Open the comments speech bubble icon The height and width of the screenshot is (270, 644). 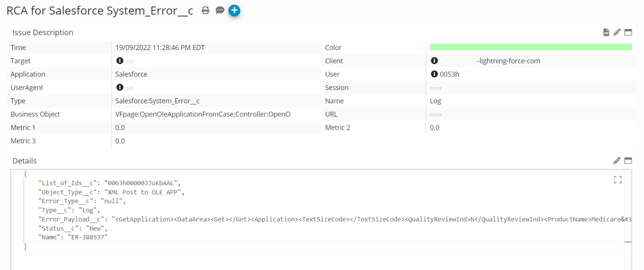tap(220, 11)
